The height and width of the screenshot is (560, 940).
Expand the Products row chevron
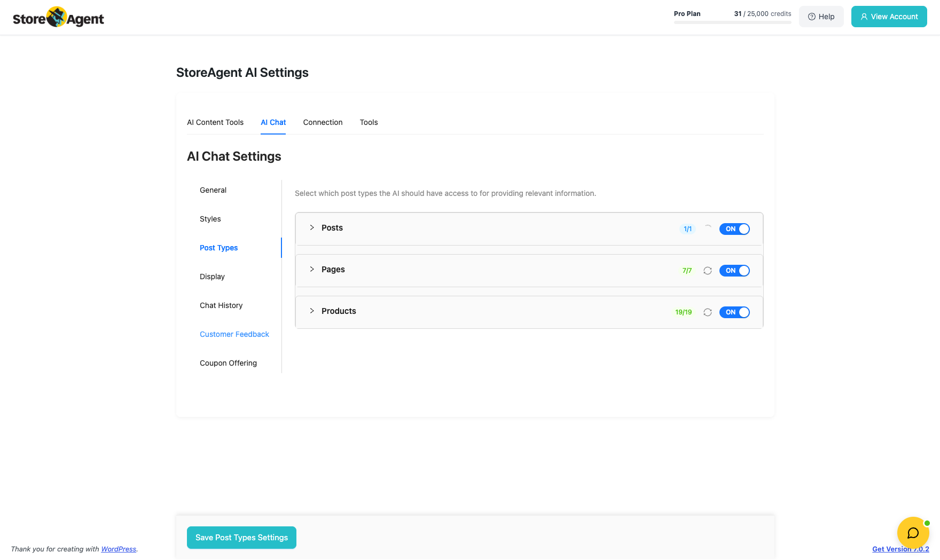point(312,311)
